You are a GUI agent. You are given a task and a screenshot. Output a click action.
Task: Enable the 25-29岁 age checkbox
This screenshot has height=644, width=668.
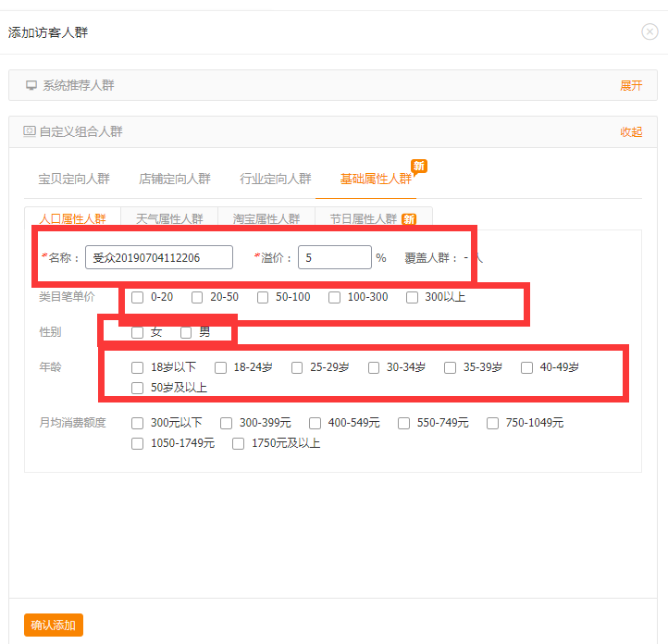click(x=297, y=367)
